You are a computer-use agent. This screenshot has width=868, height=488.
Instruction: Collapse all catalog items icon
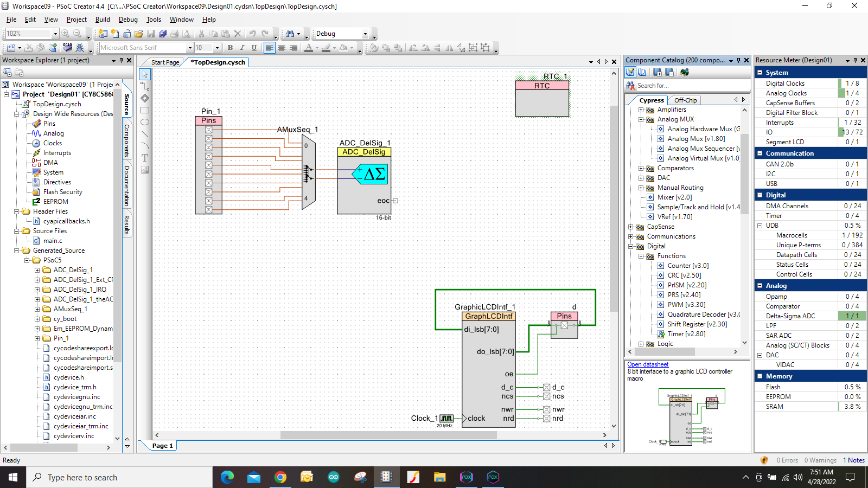pyautogui.click(x=669, y=72)
